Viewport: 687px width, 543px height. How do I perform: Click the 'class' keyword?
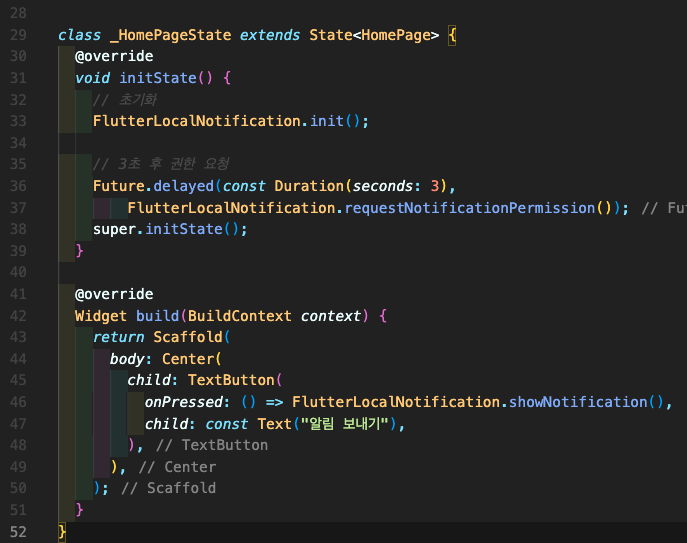pos(79,35)
